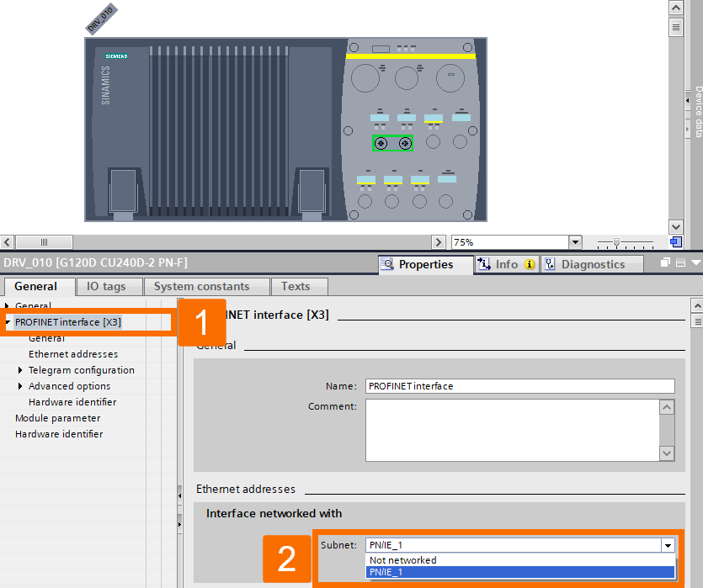Click the navigation tree expand-right arrow
The height and width of the screenshot is (588, 703).
point(179,524)
